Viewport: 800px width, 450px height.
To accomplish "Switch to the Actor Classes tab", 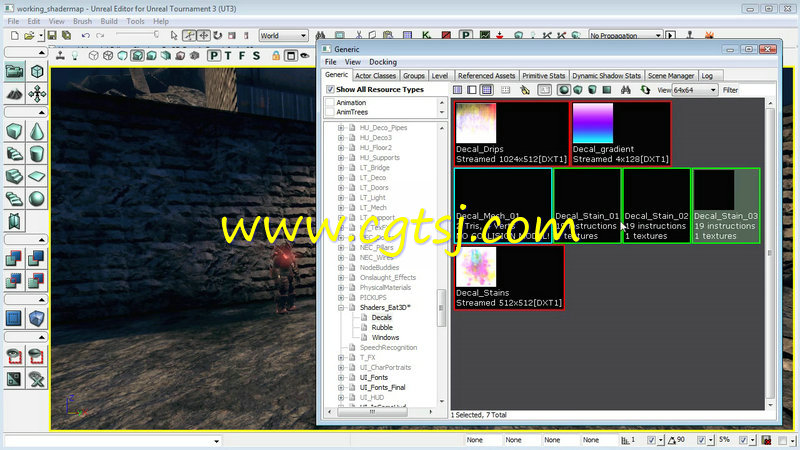I will (375, 76).
